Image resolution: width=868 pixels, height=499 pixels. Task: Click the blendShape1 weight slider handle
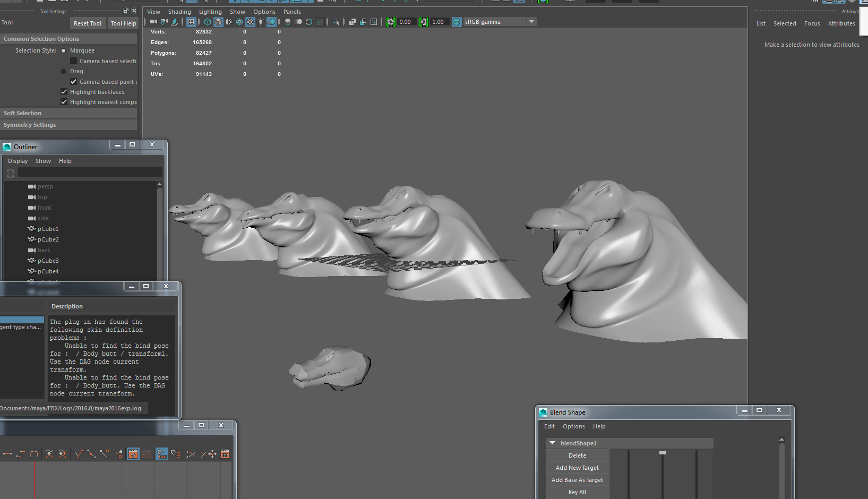(663, 452)
